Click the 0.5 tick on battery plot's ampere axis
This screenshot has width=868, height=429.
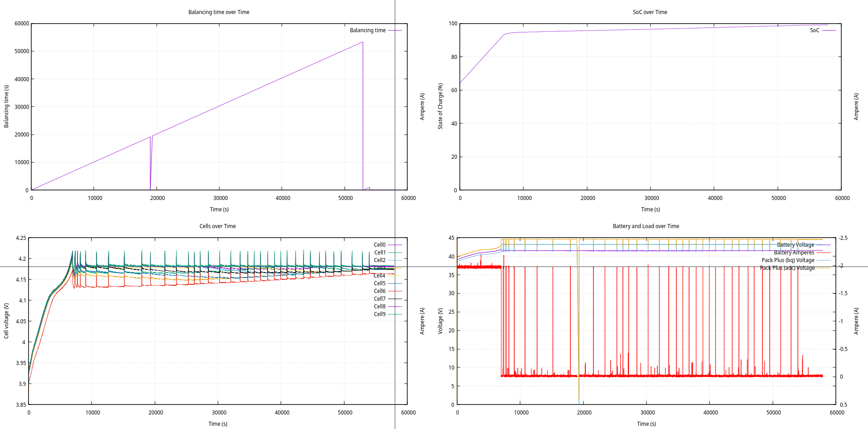tap(844, 405)
